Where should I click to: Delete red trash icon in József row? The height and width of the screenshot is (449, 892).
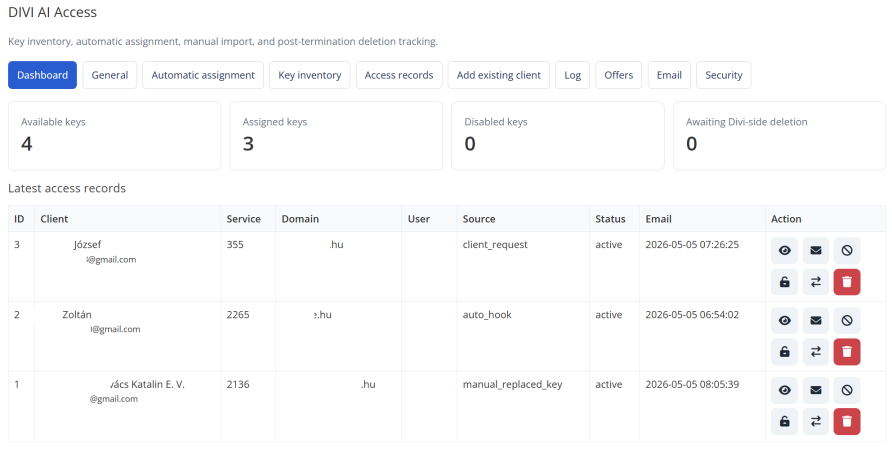(847, 282)
